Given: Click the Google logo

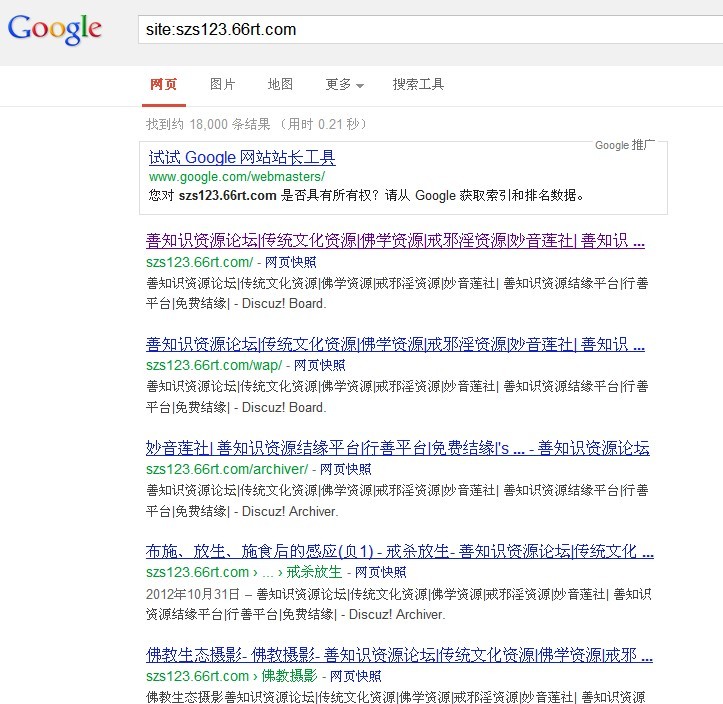Looking at the screenshot, I should [54, 29].
